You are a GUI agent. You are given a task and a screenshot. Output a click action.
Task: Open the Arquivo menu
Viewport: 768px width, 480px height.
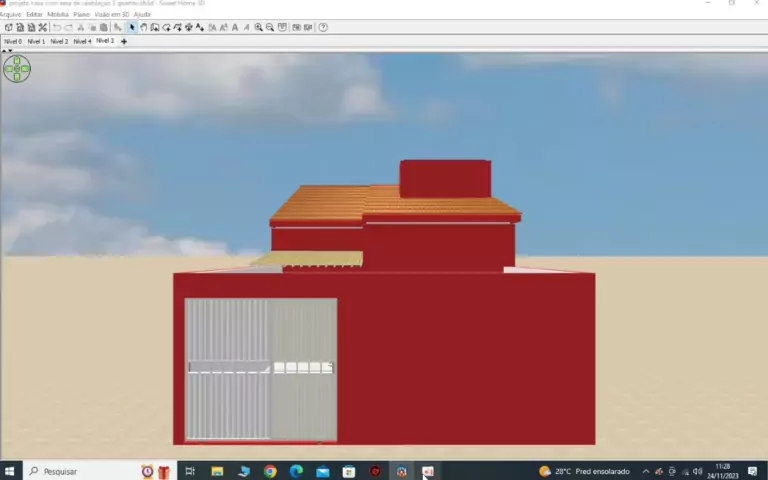10,15
